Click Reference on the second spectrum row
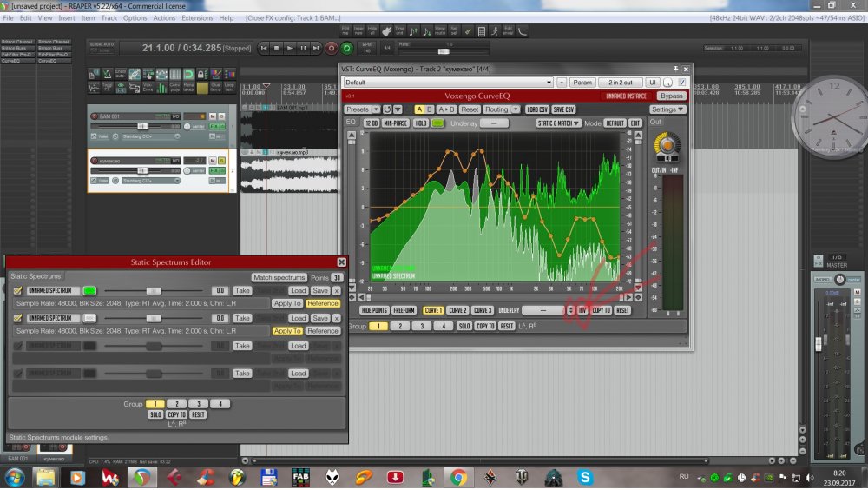 [323, 331]
